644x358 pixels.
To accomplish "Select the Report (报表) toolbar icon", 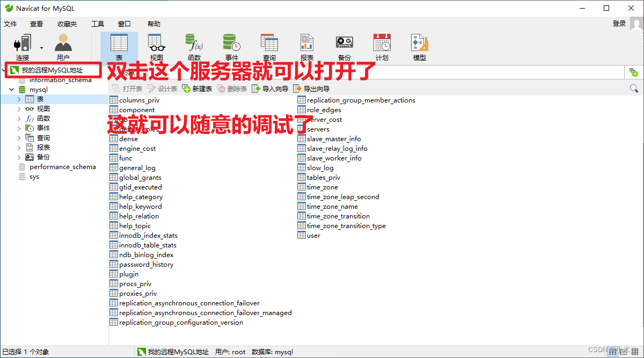I will pos(306,47).
